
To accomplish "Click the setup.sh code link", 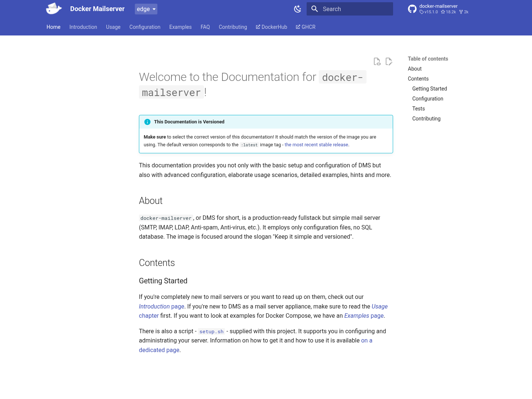I will coord(211,331).
